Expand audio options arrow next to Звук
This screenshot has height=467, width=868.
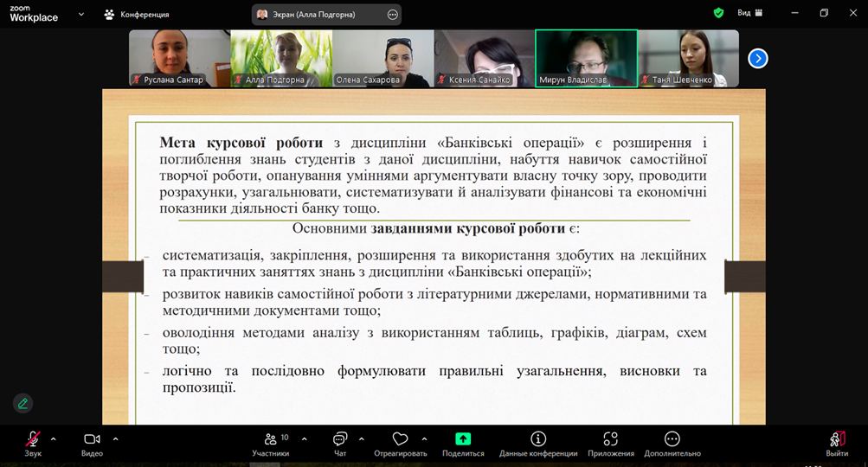coord(53,439)
